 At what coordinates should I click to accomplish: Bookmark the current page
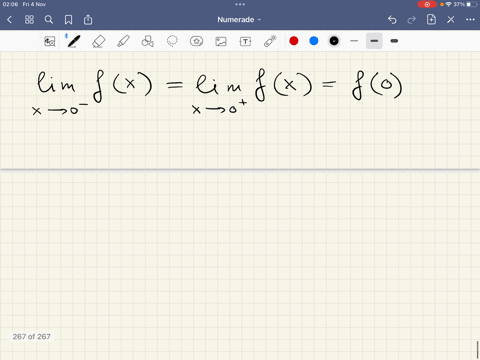tap(68, 20)
